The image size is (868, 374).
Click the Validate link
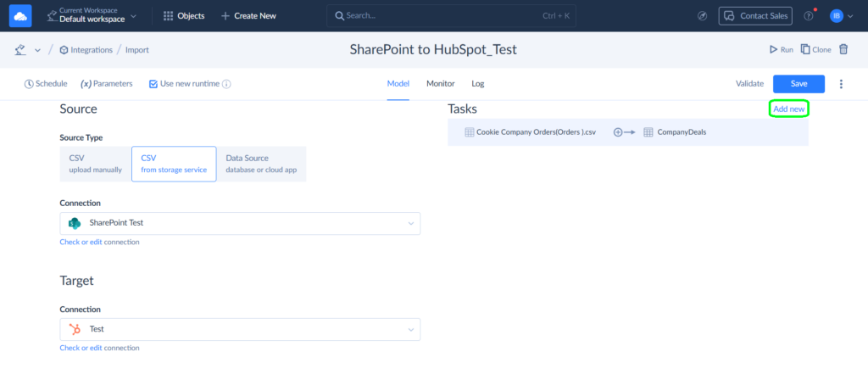749,84
